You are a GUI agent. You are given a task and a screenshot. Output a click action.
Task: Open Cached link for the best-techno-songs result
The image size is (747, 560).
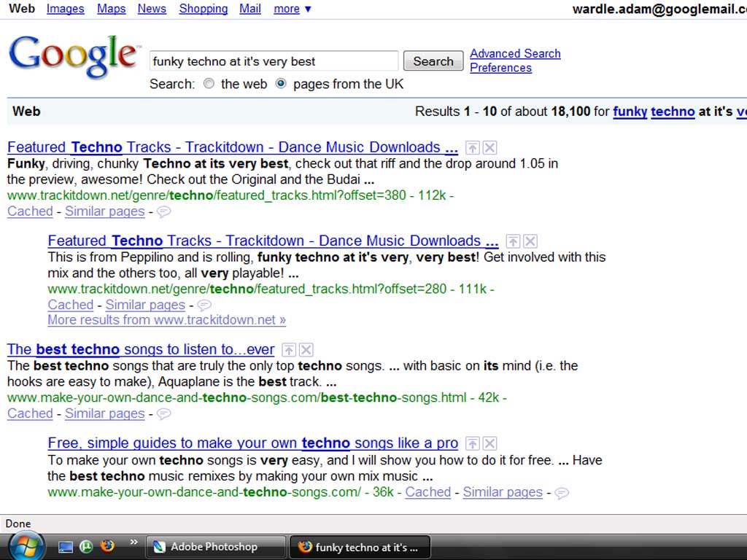[x=30, y=413]
